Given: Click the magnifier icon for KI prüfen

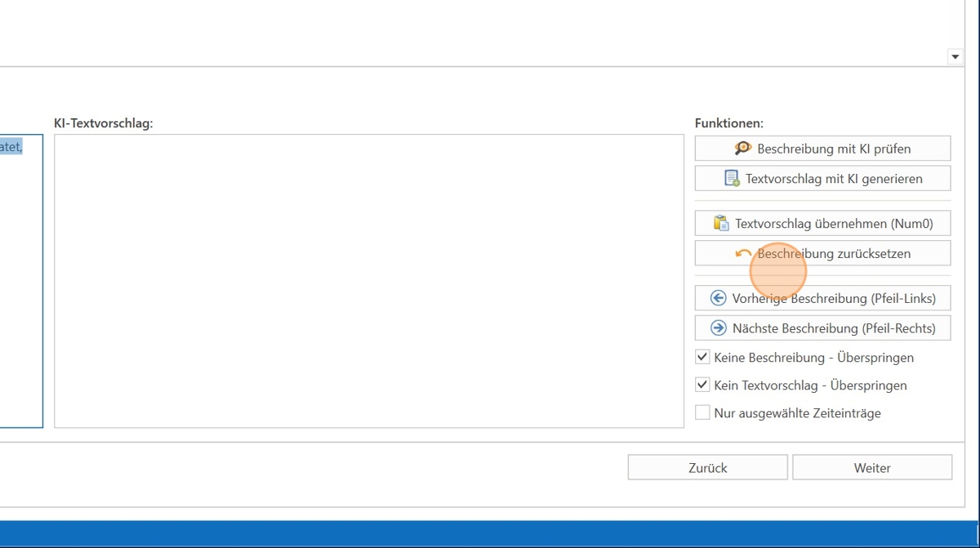Looking at the screenshot, I should click(742, 149).
